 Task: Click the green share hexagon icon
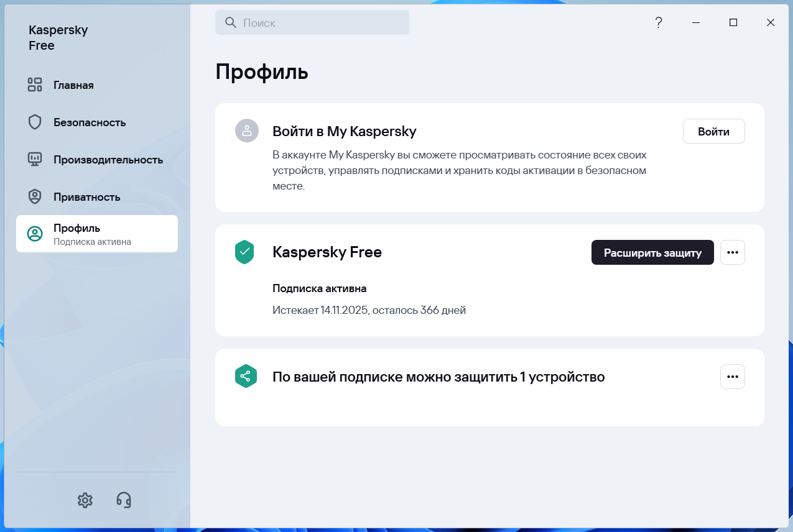[246, 377]
